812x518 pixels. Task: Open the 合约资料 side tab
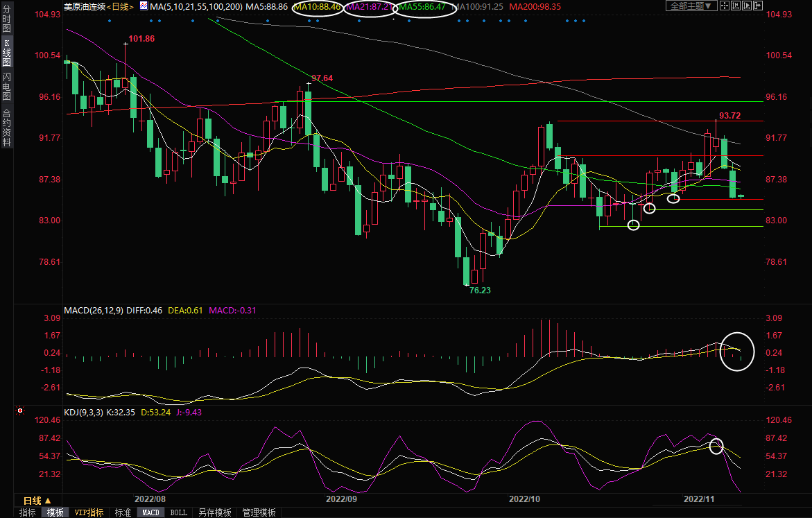click(6, 127)
